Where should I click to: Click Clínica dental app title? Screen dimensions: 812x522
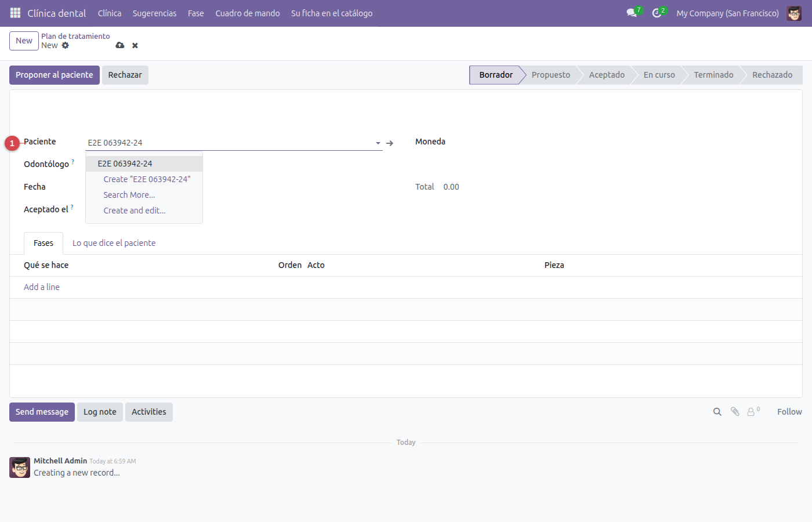[x=57, y=13]
